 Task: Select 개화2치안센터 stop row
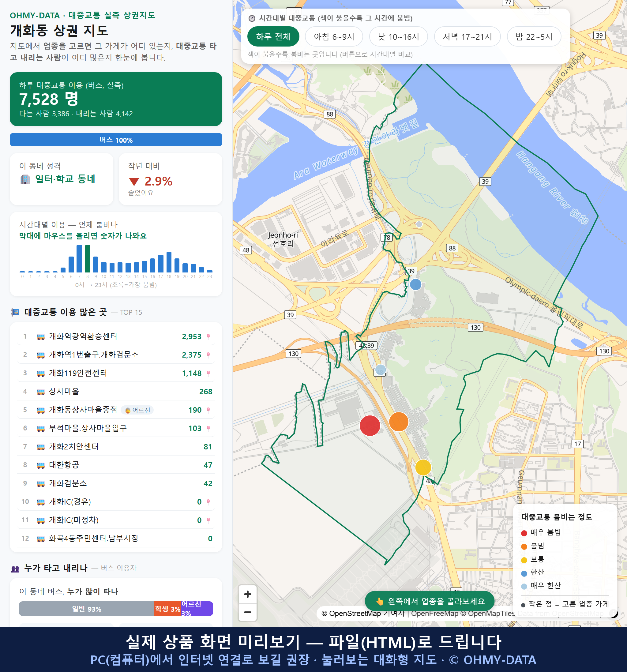click(116, 447)
